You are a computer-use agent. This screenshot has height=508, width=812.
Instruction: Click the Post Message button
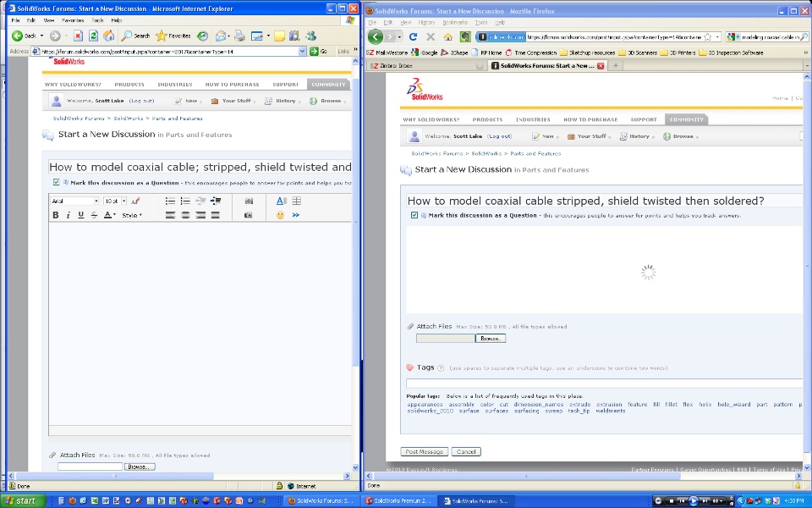click(424, 451)
